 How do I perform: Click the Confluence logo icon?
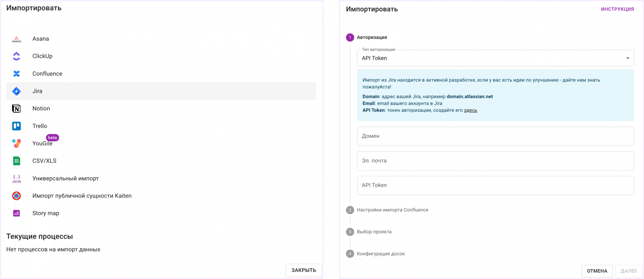pyautogui.click(x=17, y=74)
